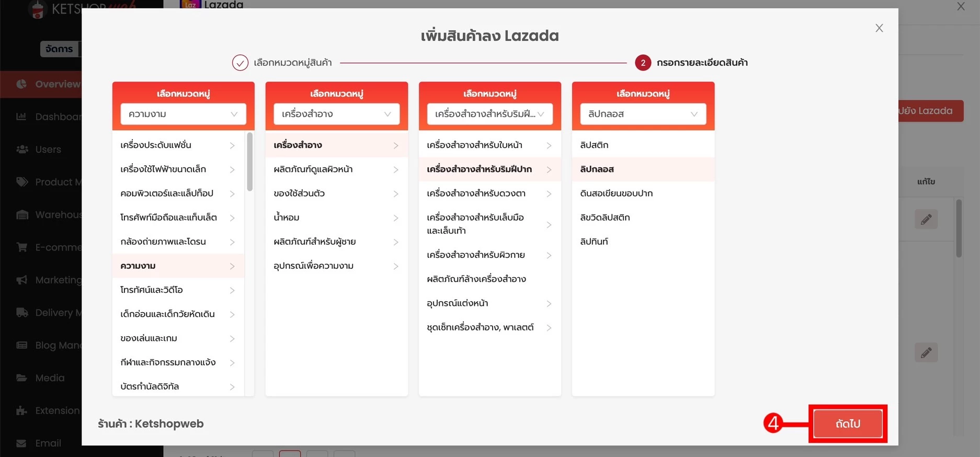980x457 pixels.
Task: Open the ลิปกลอส category dropdown
Action: pos(643,114)
